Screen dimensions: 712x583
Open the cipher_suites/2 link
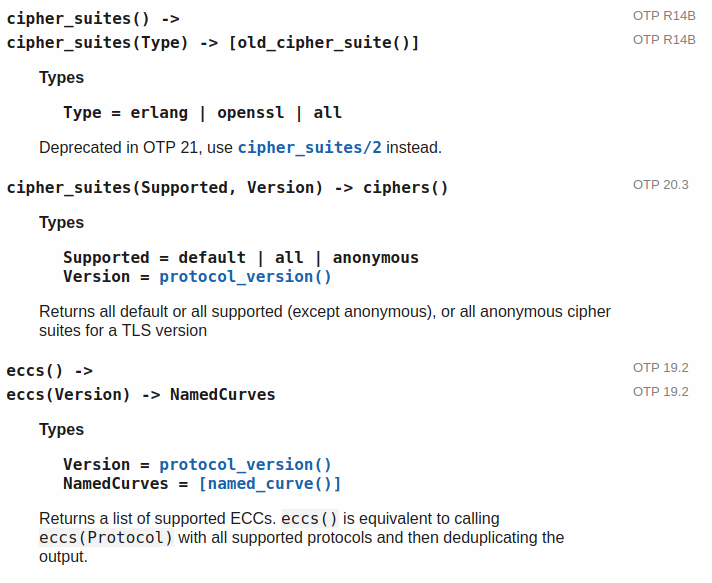(309, 148)
